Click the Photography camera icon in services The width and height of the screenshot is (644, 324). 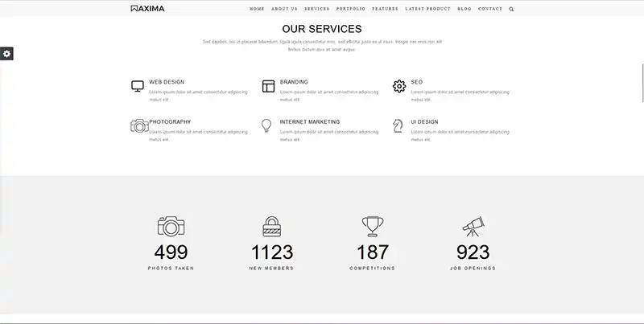pyautogui.click(x=139, y=125)
